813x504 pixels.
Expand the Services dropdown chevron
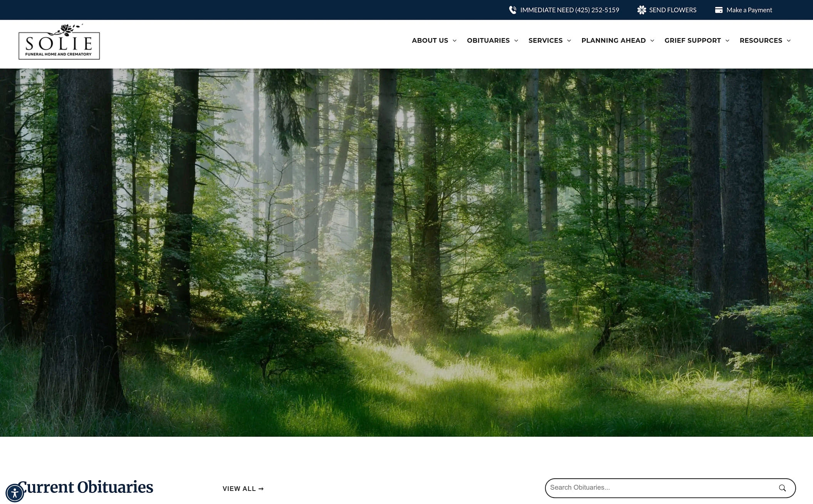(x=569, y=40)
